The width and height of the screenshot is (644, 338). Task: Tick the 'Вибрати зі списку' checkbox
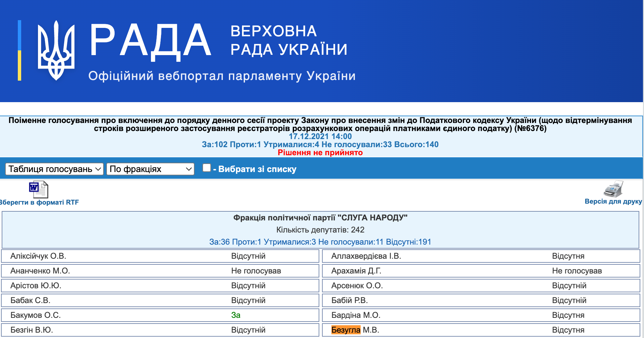[x=207, y=168]
